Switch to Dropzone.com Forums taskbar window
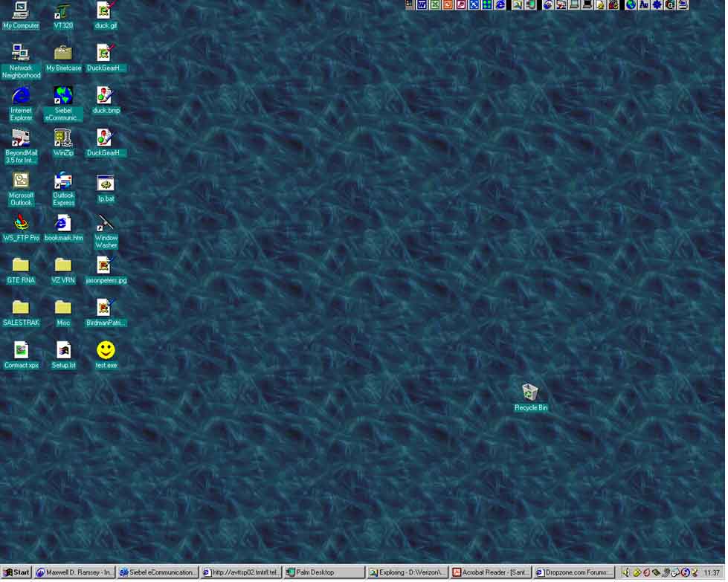The image size is (728, 582). pyautogui.click(x=575, y=573)
